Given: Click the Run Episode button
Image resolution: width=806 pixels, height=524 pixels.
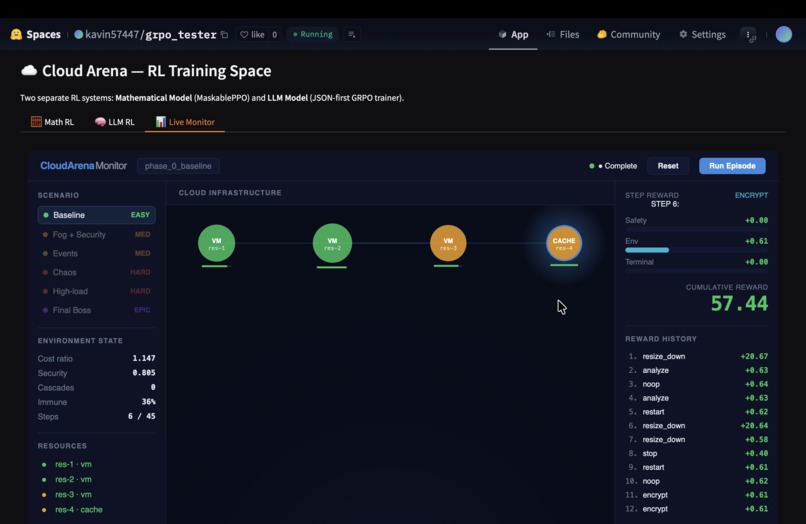Looking at the screenshot, I should tap(732, 166).
